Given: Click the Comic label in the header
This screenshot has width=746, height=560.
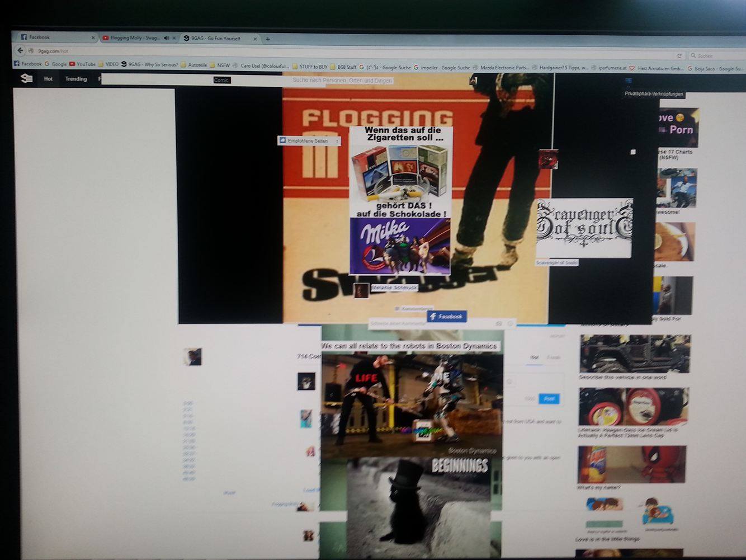Looking at the screenshot, I should (221, 80).
